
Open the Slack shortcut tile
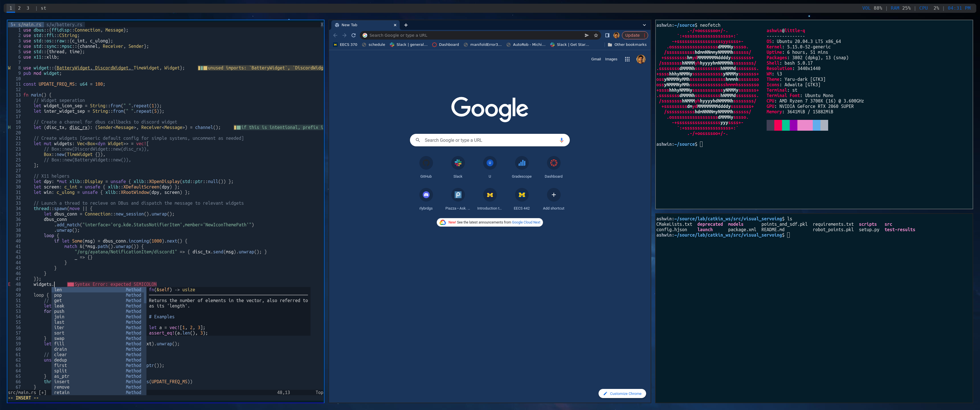458,163
